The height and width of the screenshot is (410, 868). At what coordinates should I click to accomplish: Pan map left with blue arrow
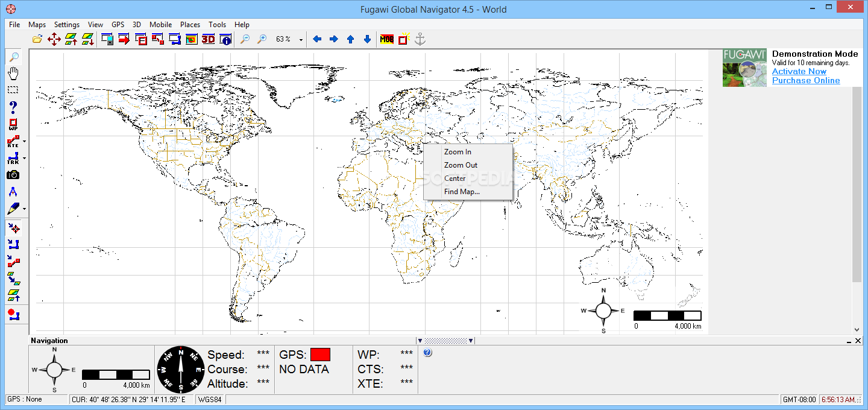tap(317, 39)
